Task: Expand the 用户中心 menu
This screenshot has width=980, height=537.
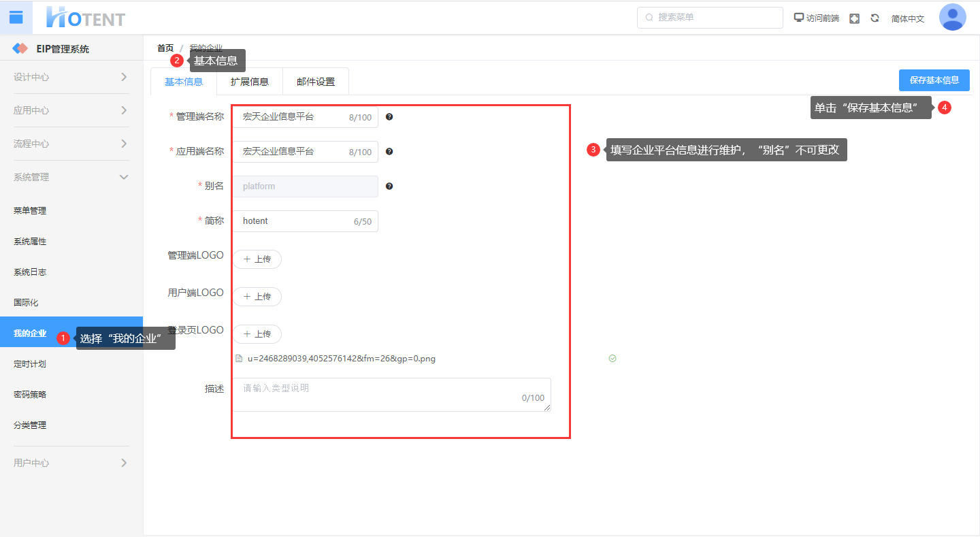Action: point(71,463)
